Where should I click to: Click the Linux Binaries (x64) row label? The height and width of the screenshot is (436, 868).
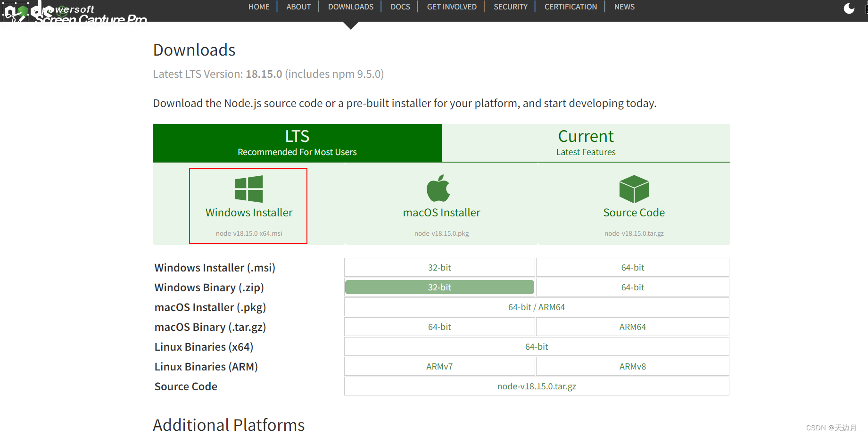pos(204,347)
